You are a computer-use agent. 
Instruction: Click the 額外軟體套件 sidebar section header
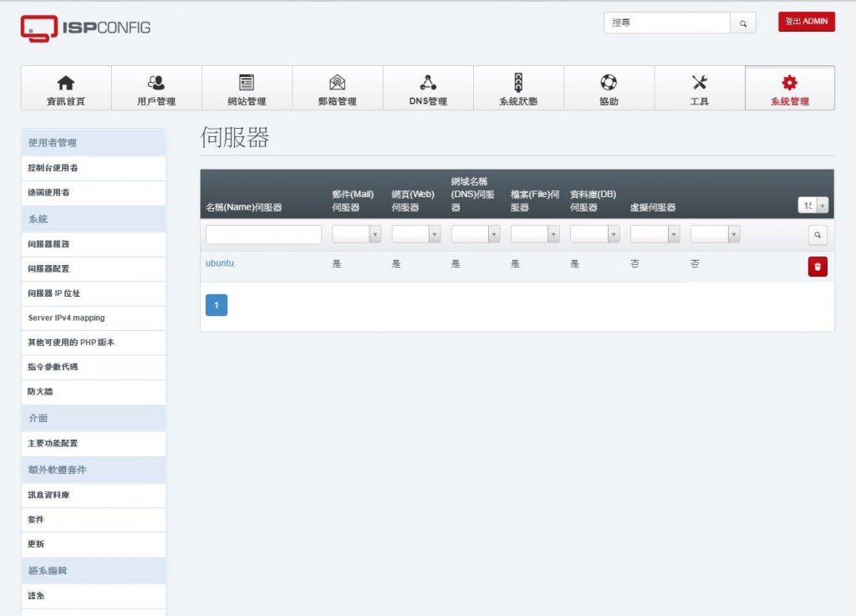tap(94, 470)
